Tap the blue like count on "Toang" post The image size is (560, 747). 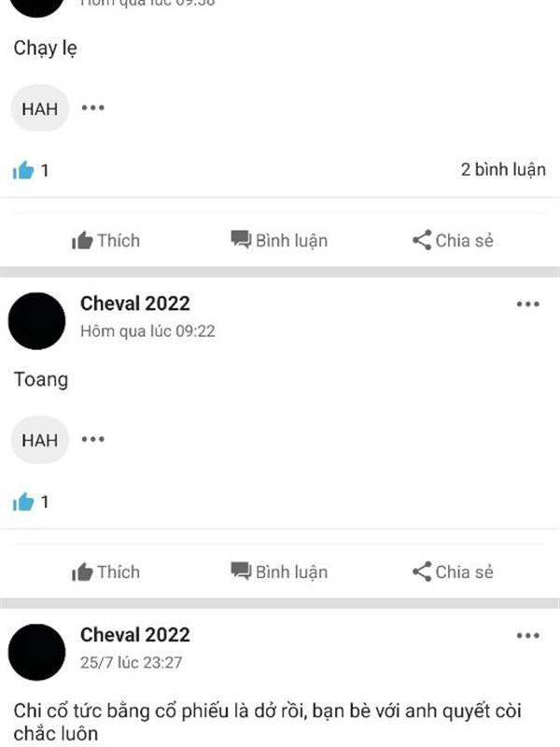pos(31,501)
